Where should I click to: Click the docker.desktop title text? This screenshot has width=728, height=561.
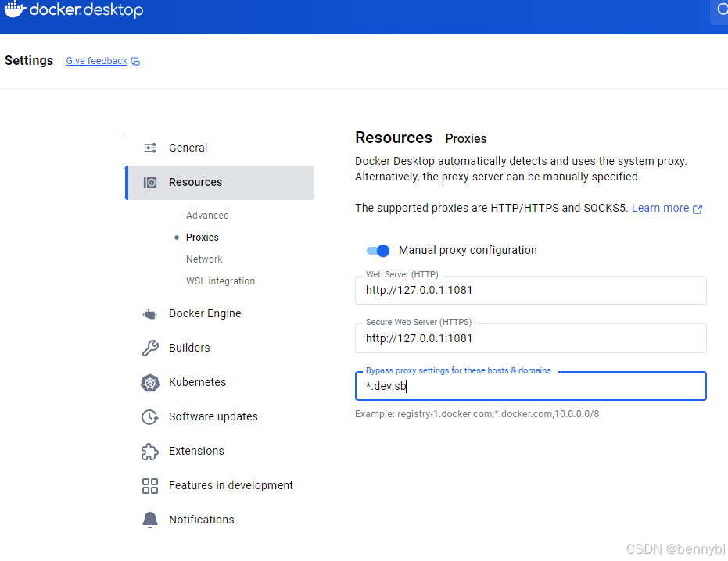click(x=86, y=9)
